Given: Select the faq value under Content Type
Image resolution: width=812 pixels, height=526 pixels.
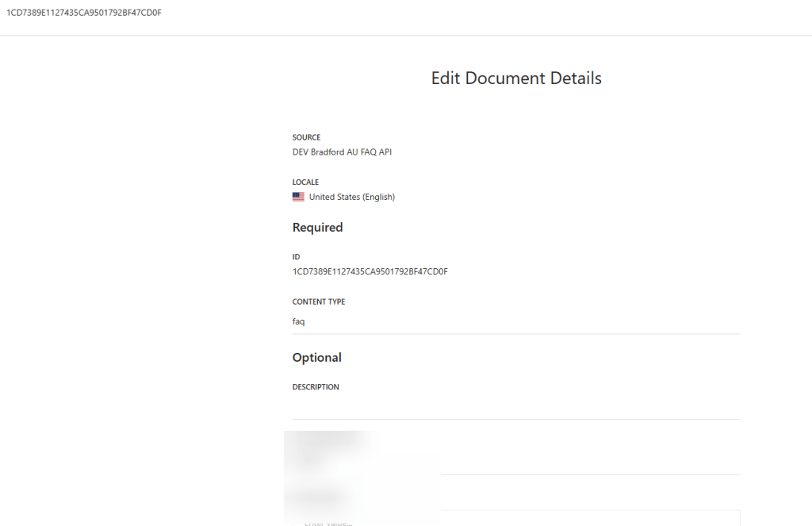Looking at the screenshot, I should [x=298, y=321].
